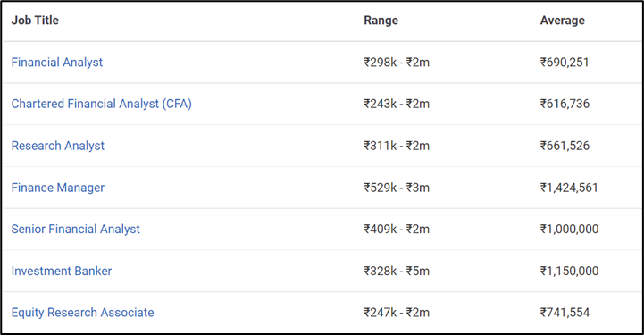The width and height of the screenshot is (644, 335).
Task: Select the Senior Financial Analyst link
Action: 76,229
